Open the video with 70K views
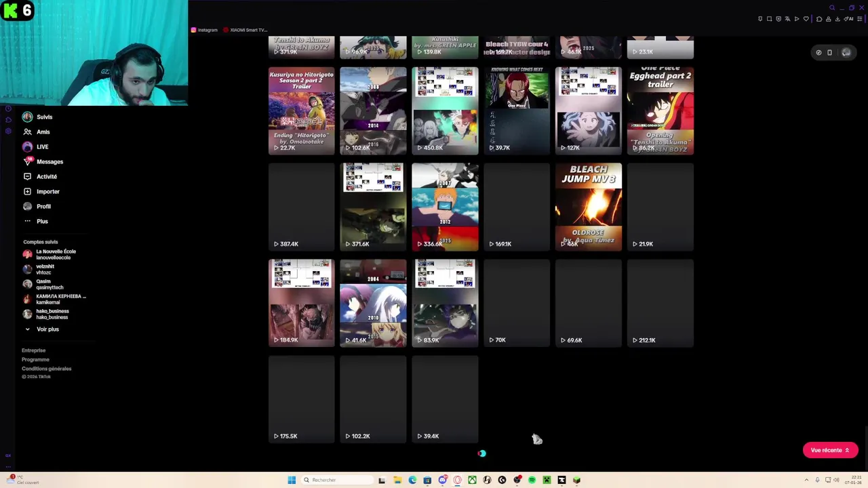This screenshot has height=488, width=868. click(x=517, y=304)
